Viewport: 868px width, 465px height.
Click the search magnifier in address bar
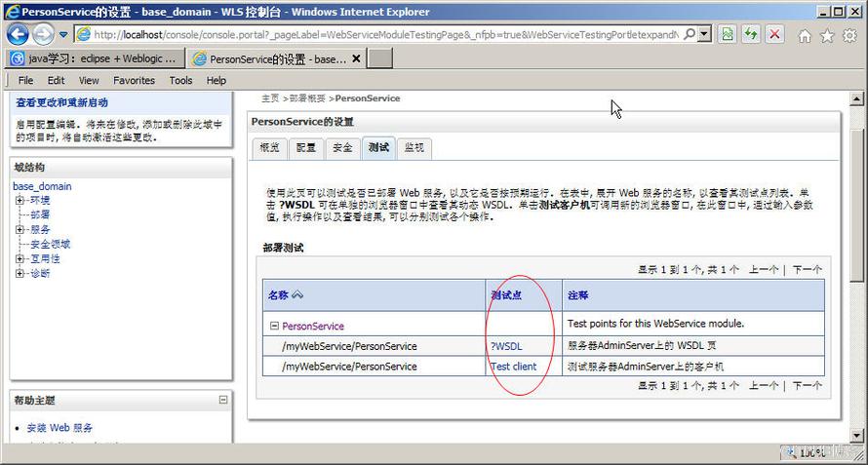click(x=690, y=34)
